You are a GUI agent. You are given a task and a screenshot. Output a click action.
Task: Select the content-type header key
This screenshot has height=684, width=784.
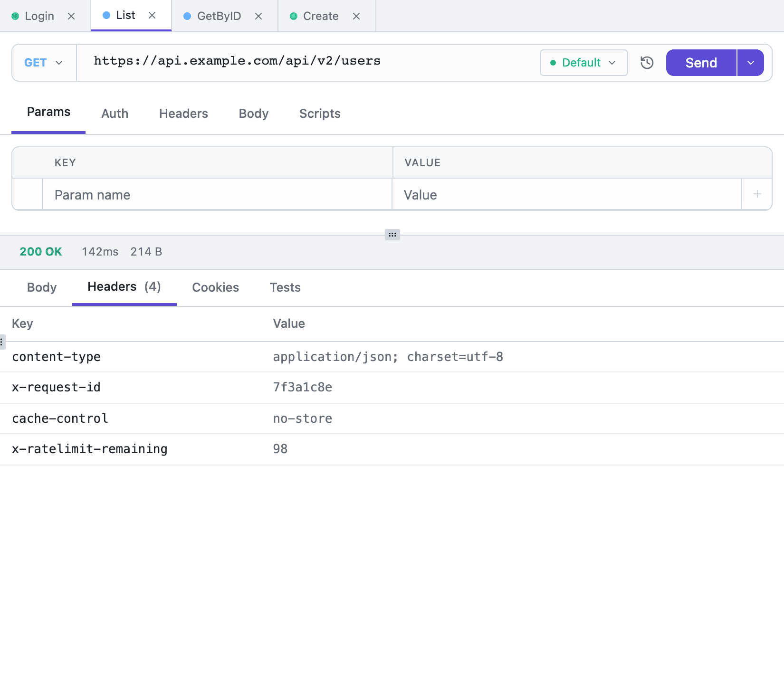pos(56,357)
